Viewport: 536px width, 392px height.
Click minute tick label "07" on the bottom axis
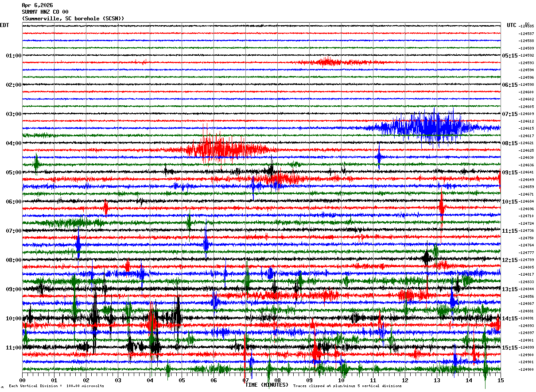[x=245, y=380]
